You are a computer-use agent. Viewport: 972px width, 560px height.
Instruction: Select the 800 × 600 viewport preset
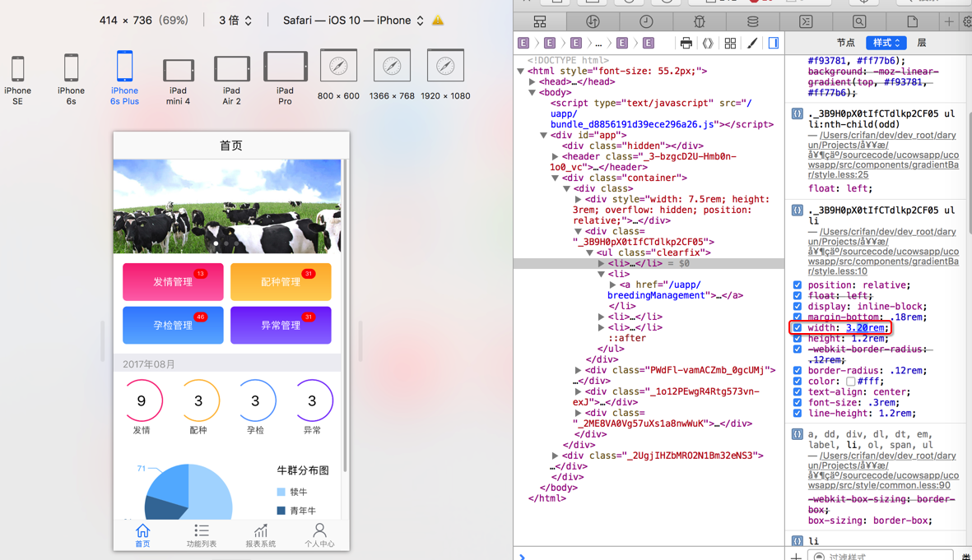click(x=338, y=75)
